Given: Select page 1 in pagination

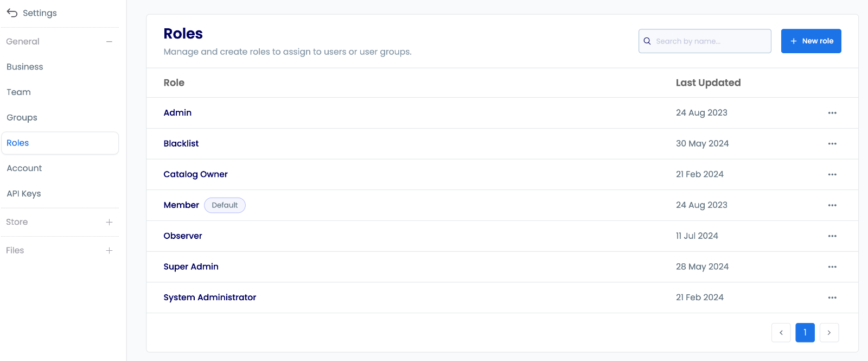Looking at the screenshot, I should [805, 333].
